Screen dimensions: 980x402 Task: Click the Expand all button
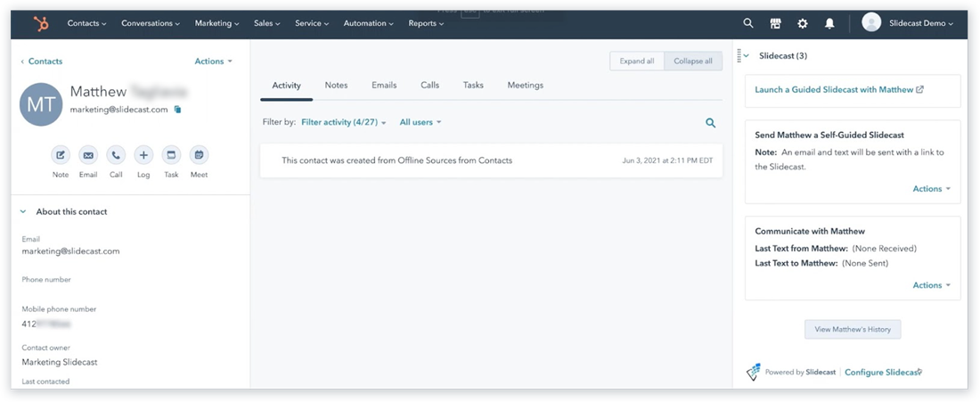tap(637, 62)
